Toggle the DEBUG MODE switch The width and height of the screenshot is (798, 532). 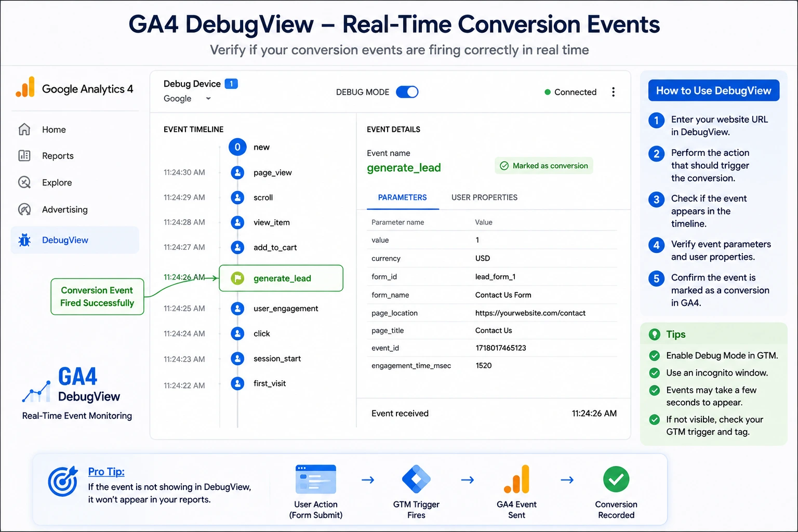point(407,92)
